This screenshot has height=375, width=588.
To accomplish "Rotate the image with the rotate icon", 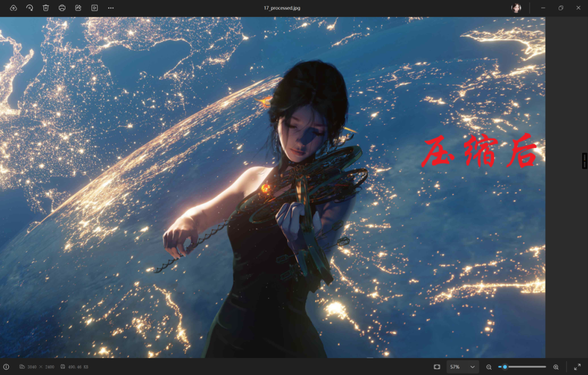I will click(x=29, y=8).
